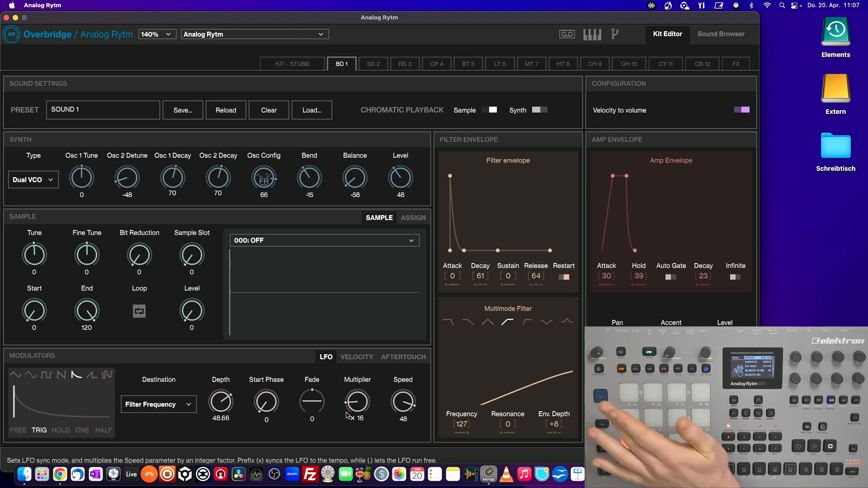Open VLC from the dock

tap(506, 474)
